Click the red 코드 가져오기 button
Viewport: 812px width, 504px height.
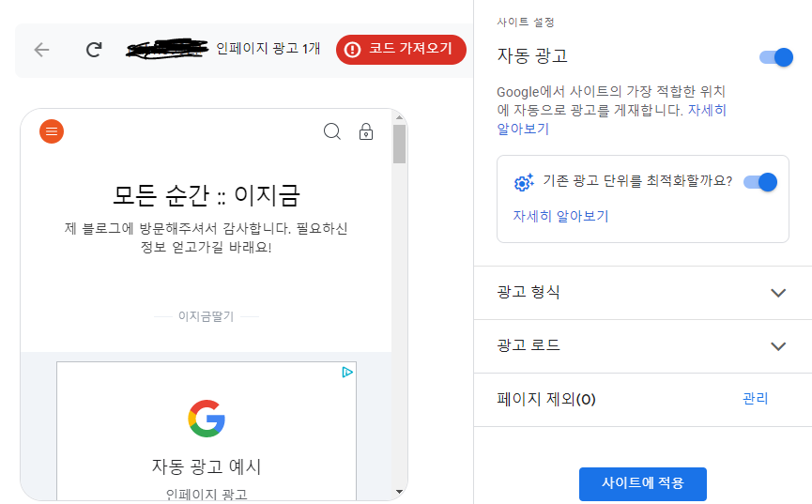tap(402, 50)
